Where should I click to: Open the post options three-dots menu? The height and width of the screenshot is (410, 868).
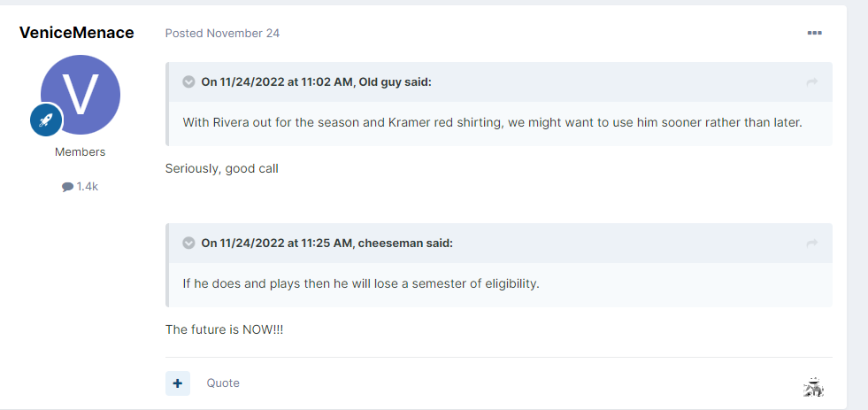point(814,34)
